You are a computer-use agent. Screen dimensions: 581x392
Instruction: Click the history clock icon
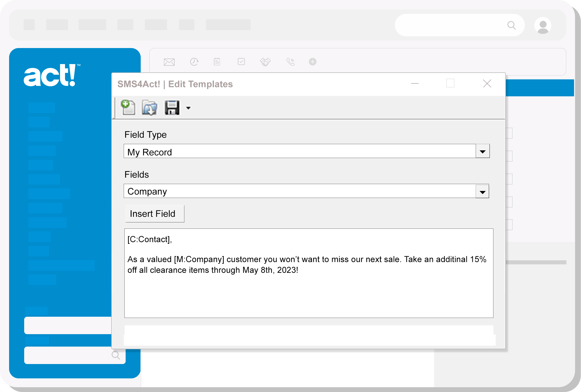coord(194,62)
